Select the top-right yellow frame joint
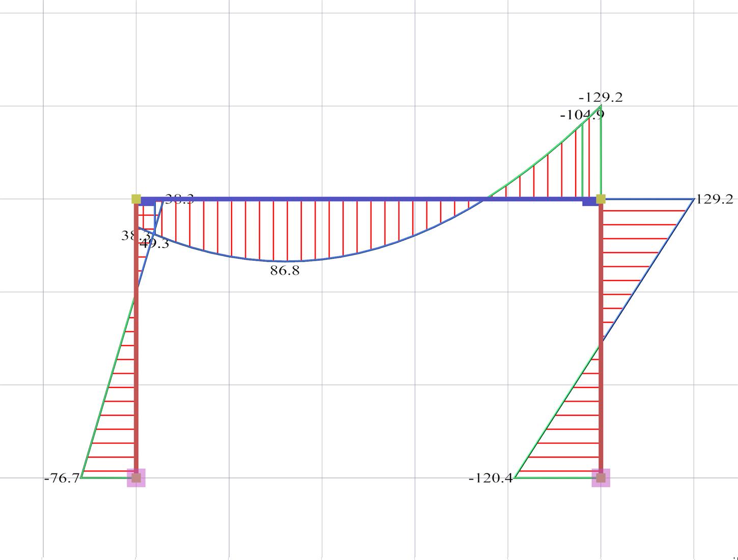 point(601,199)
